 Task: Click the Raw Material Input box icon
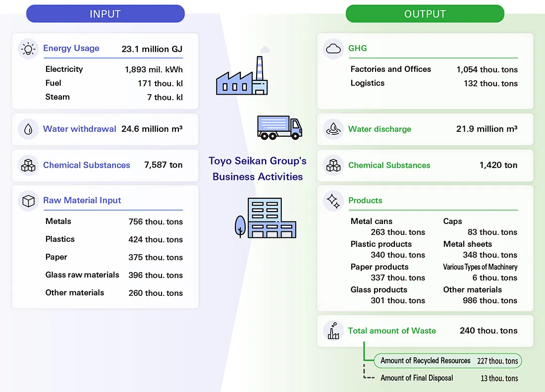point(28,201)
